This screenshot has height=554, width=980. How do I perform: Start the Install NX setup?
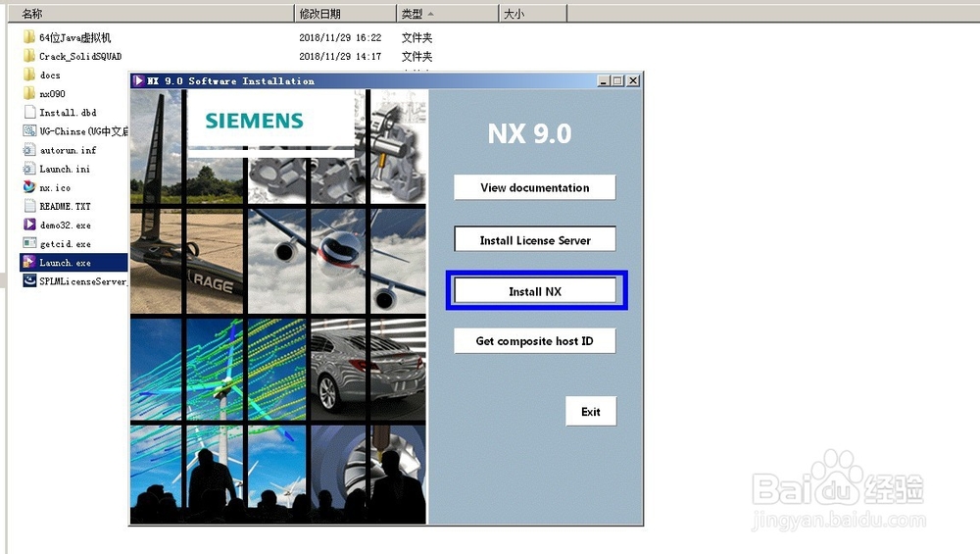point(534,291)
